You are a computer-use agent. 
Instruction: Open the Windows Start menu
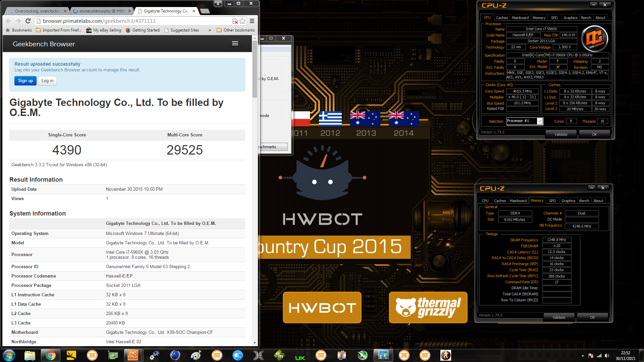(x=9, y=355)
